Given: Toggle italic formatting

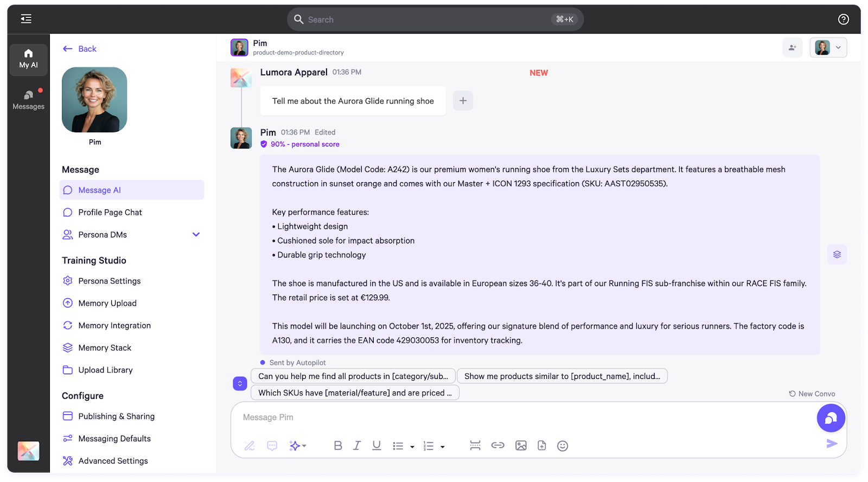Looking at the screenshot, I should pyautogui.click(x=357, y=446).
